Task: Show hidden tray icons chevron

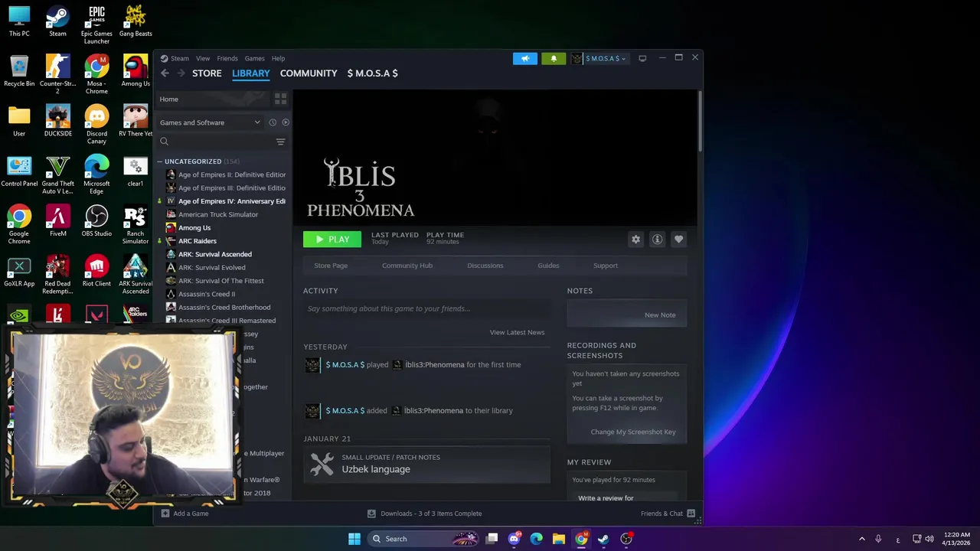Action: point(861,539)
